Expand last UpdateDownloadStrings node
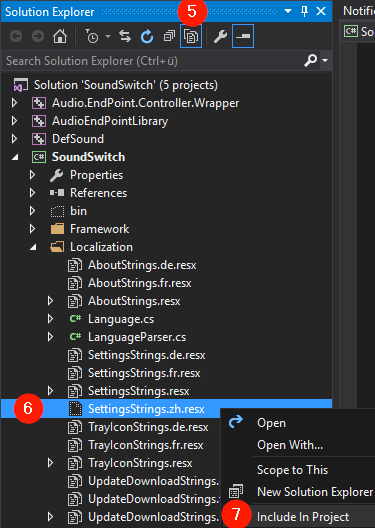Image resolution: width=375 pixels, height=528 pixels. click(x=50, y=517)
